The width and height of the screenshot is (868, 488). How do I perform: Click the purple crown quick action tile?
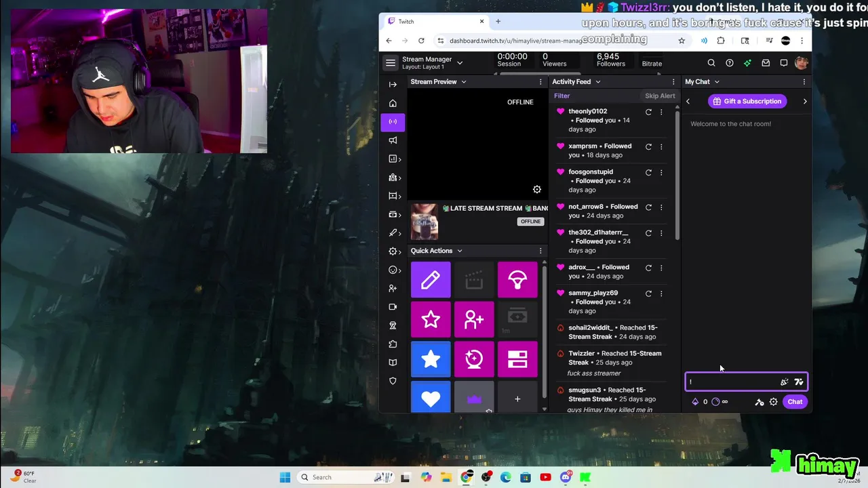[474, 397]
